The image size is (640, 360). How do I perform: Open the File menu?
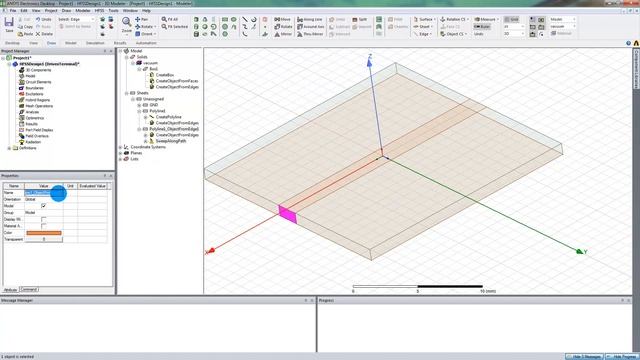click(13, 10)
